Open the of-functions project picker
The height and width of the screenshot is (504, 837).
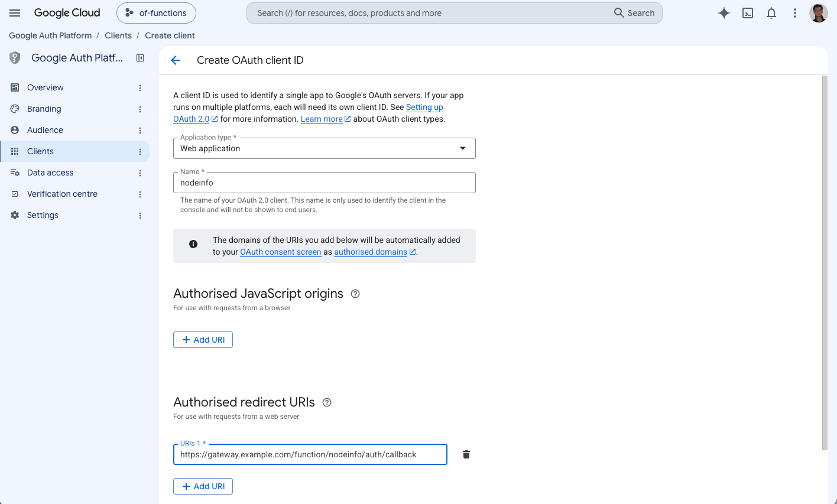point(156,13)
